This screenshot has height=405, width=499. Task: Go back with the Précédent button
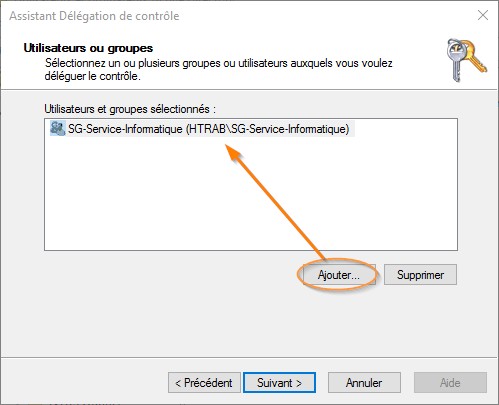coord(204,383)
